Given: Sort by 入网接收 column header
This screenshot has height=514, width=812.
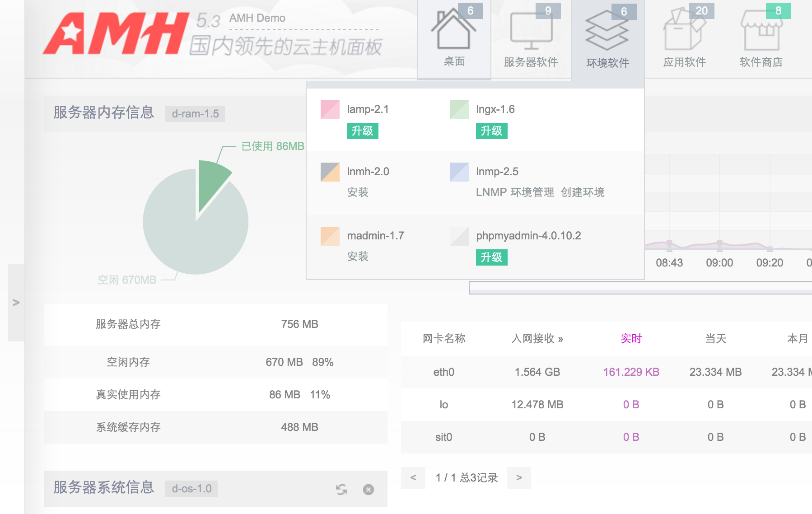Looking at the screenshot, I should click(x=537, y=339).
